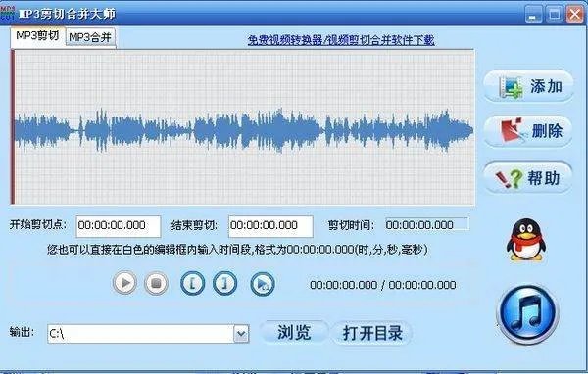
Task: Click the 添加 button to add a file
Action: pos(529,86)
